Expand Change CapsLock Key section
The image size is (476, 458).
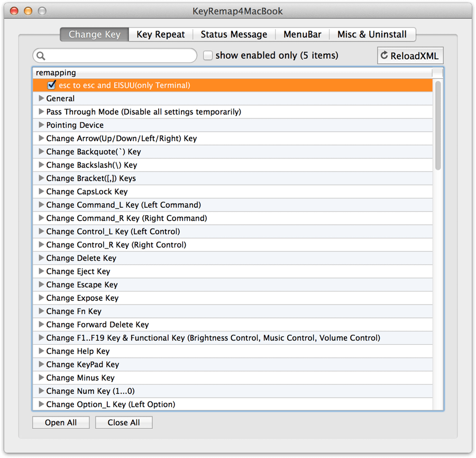pyautogui.click(x=41, y=191)
